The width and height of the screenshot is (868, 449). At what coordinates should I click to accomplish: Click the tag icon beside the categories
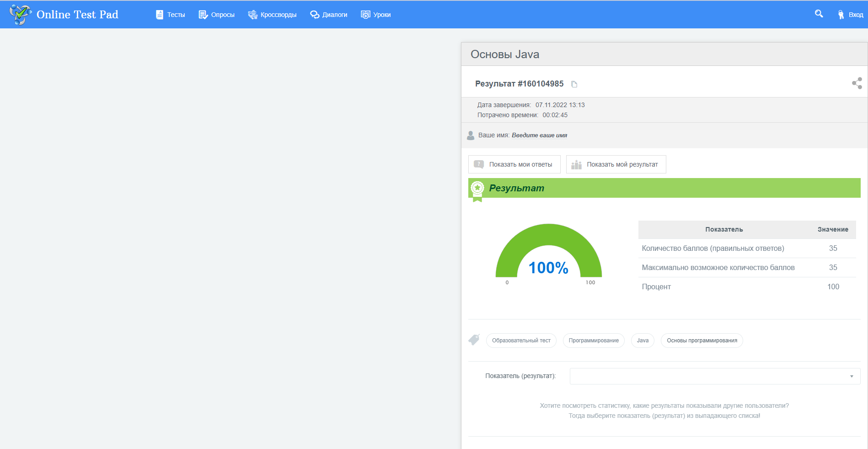[474, 340]
